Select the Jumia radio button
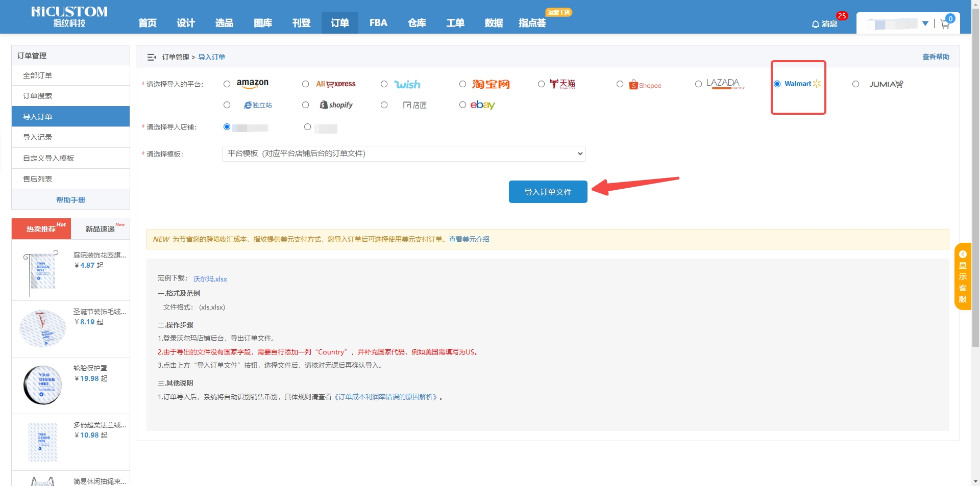Viewport: 980px width, 486px height. (856, 84)
